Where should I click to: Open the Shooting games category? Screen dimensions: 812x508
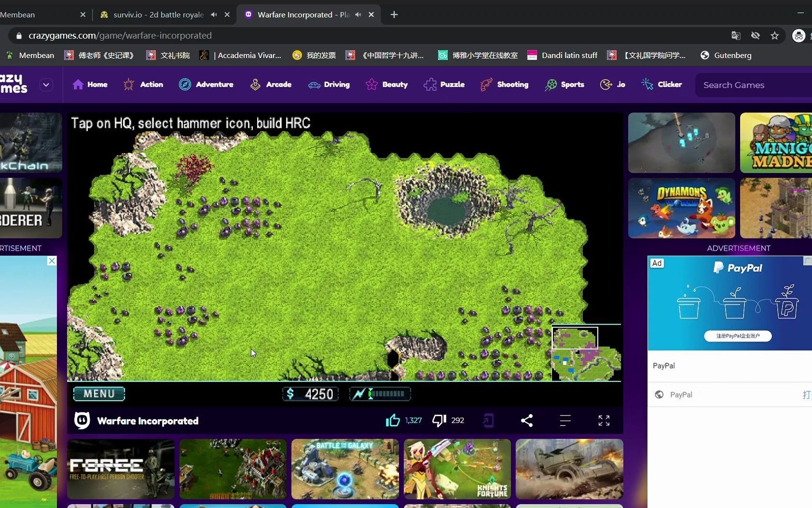pyautogui.click(x=504, y=85)
